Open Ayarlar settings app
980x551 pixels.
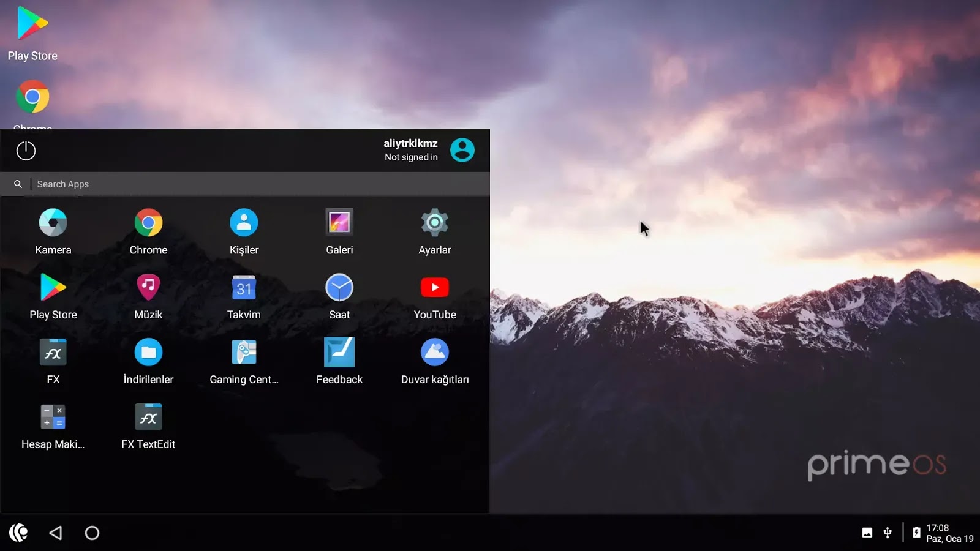click(435, 231)
